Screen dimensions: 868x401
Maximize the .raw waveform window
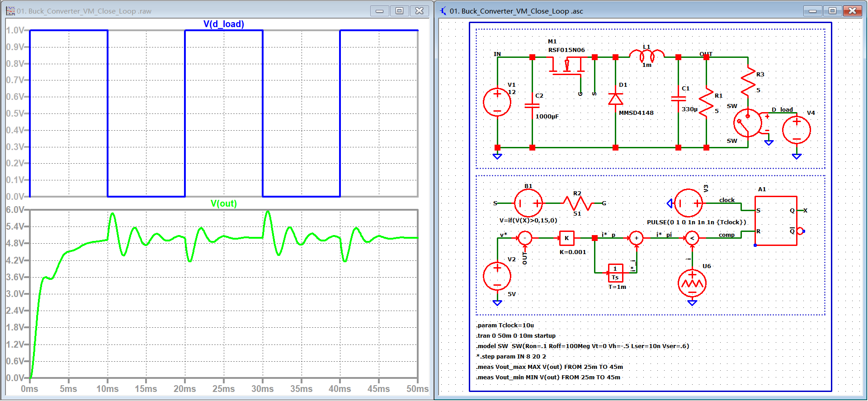tap(399, 11)
